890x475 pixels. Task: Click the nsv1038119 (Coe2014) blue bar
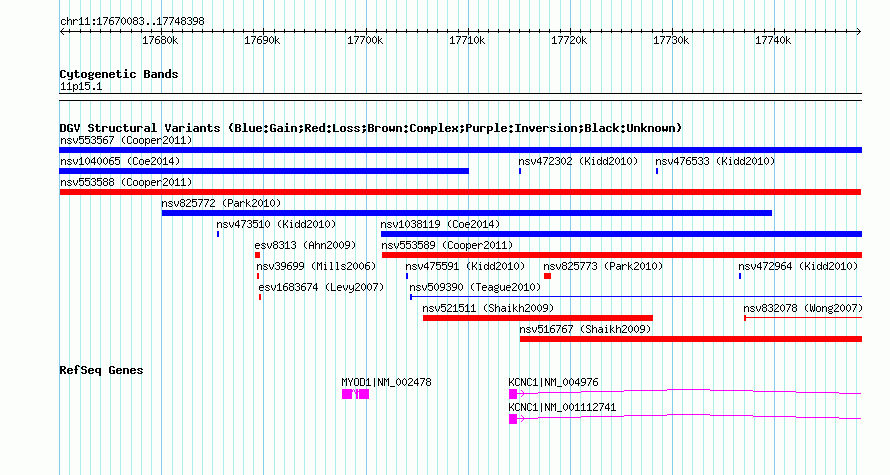(x=622, y=234)
